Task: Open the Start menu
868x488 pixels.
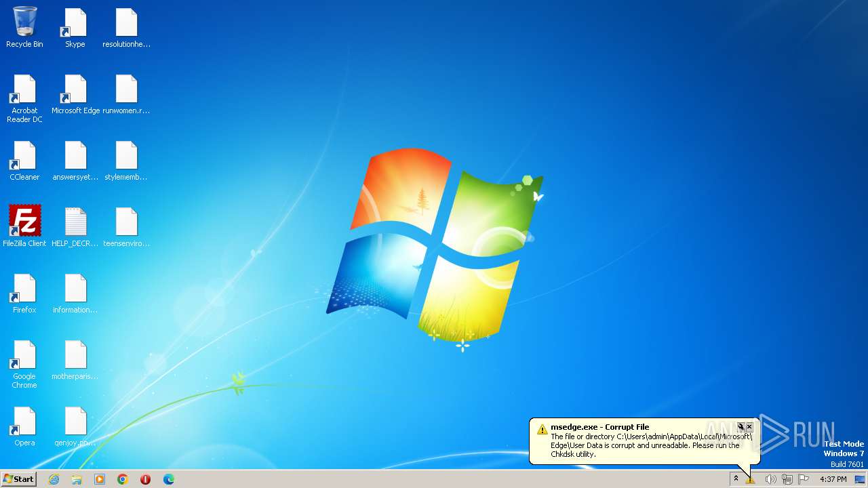Action: (x=18, y=479)
